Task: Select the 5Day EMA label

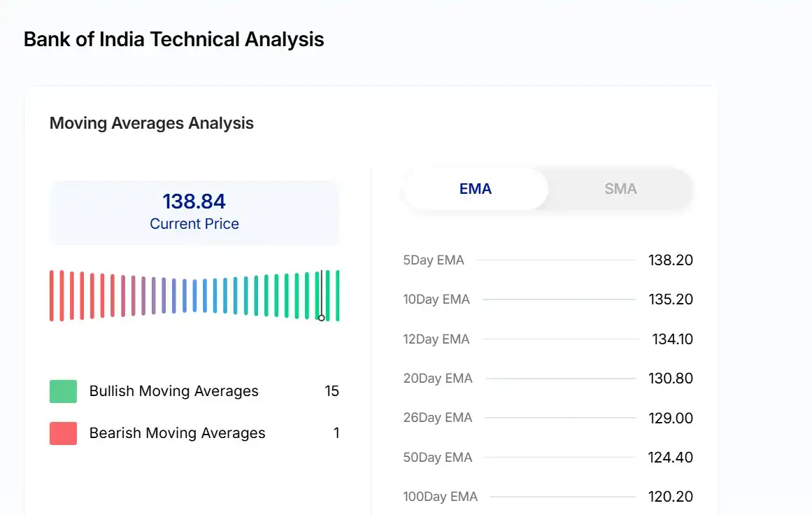Action: tap(434, 260)
